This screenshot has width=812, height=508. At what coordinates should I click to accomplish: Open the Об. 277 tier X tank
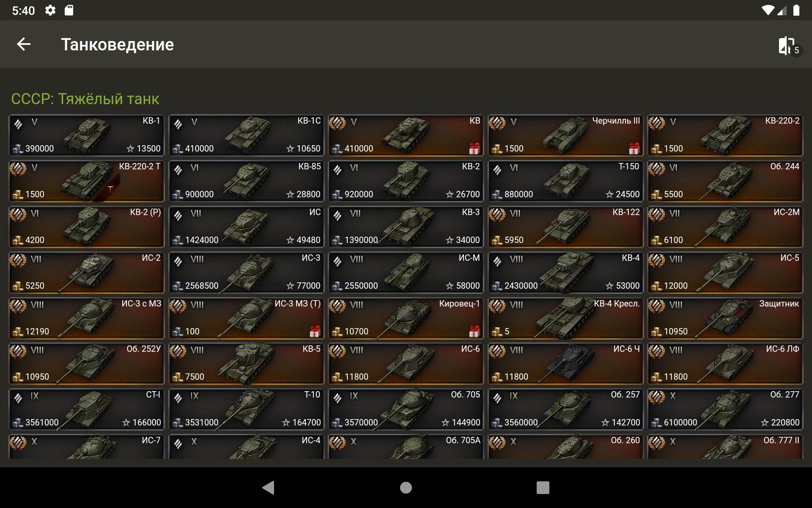tap(725, 409)
